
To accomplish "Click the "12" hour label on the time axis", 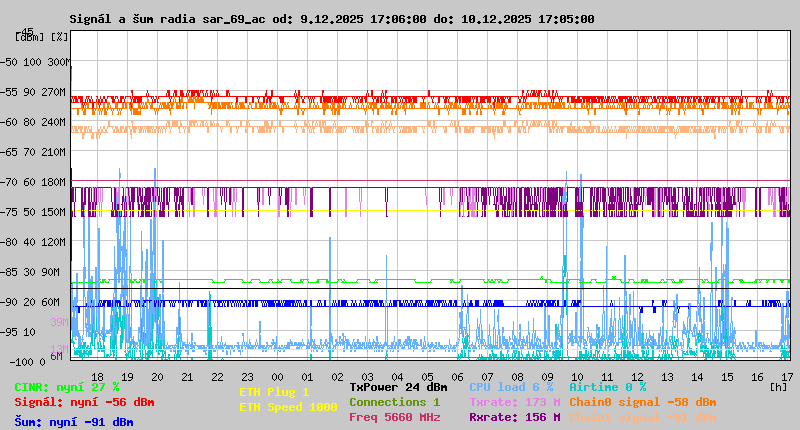I will (637, 377).
